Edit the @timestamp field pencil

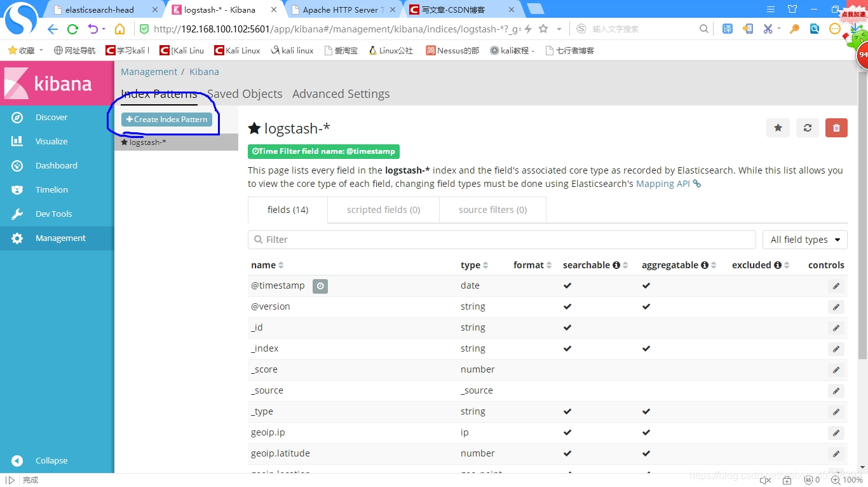pos(836,286)
